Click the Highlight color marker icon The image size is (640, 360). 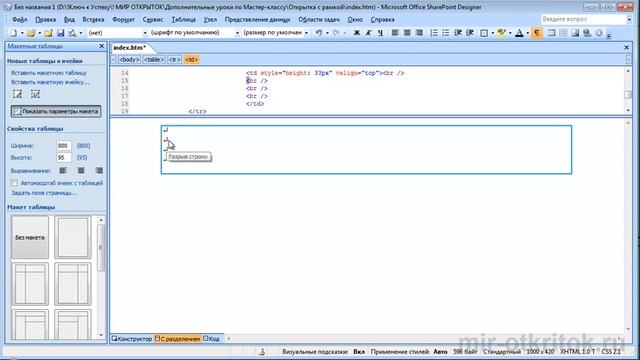point(502,33)
